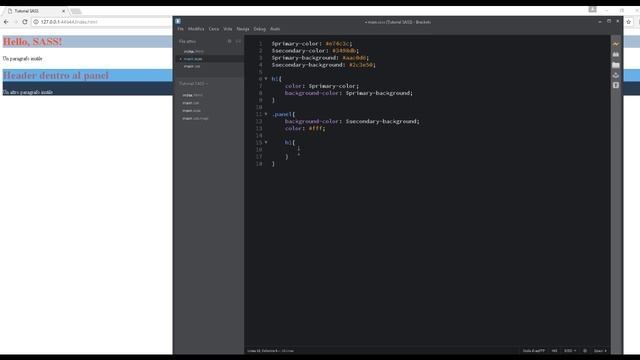Click the #fff value on line 13

pyautogui.click(x=315, y=128)
